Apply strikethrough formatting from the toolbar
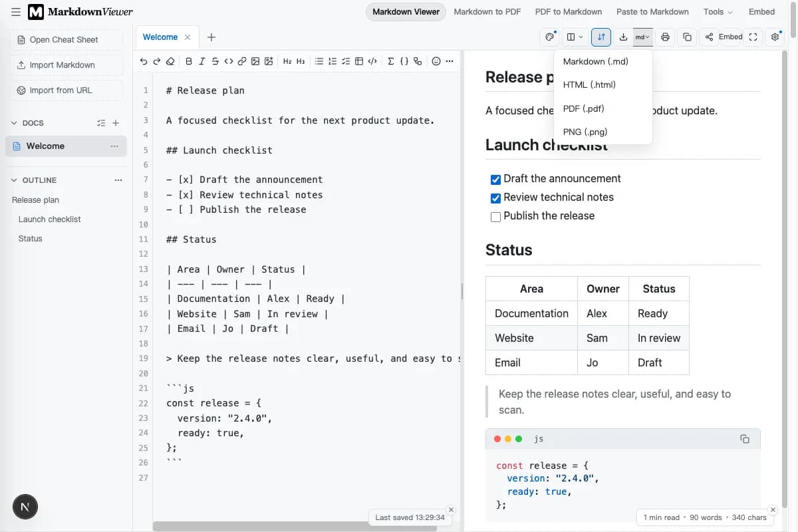Screen dimensions: 798x532 (x=215, y=61)
